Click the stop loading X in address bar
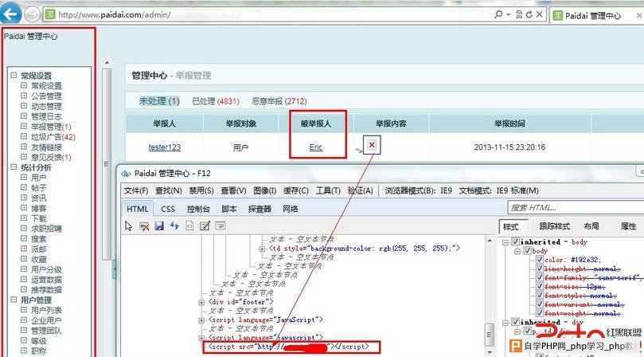The width and height of the screenshot is (644, 357). 540,15
